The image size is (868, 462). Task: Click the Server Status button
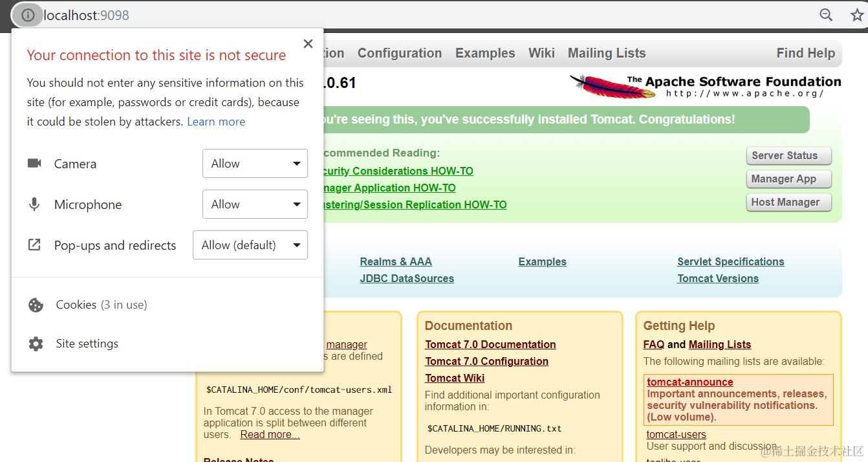[788, 156]
